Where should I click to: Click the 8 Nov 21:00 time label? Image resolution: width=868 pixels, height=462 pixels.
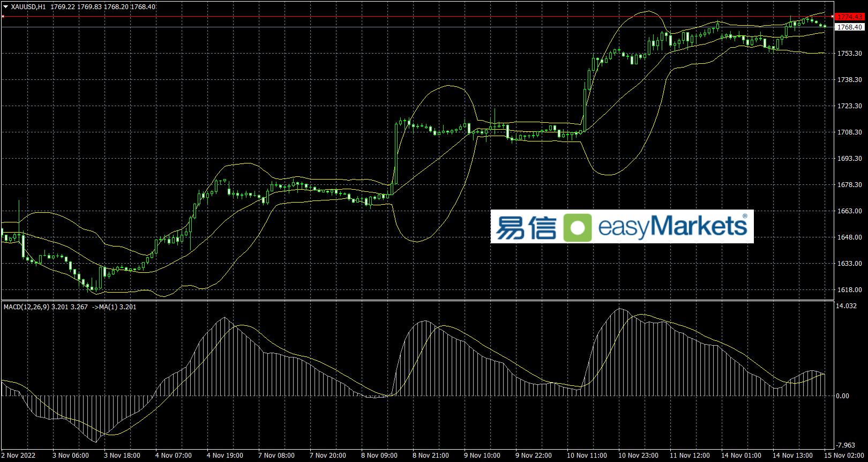point(431,456)
